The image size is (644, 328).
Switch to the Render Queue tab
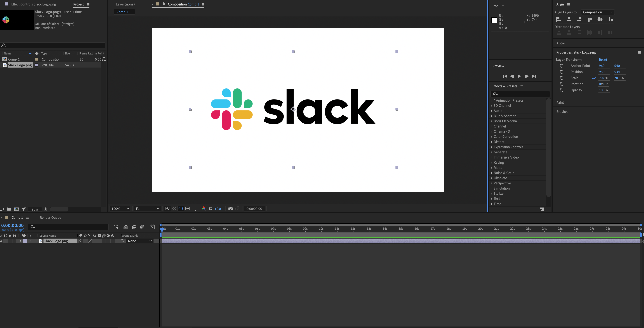click(50, 218)
